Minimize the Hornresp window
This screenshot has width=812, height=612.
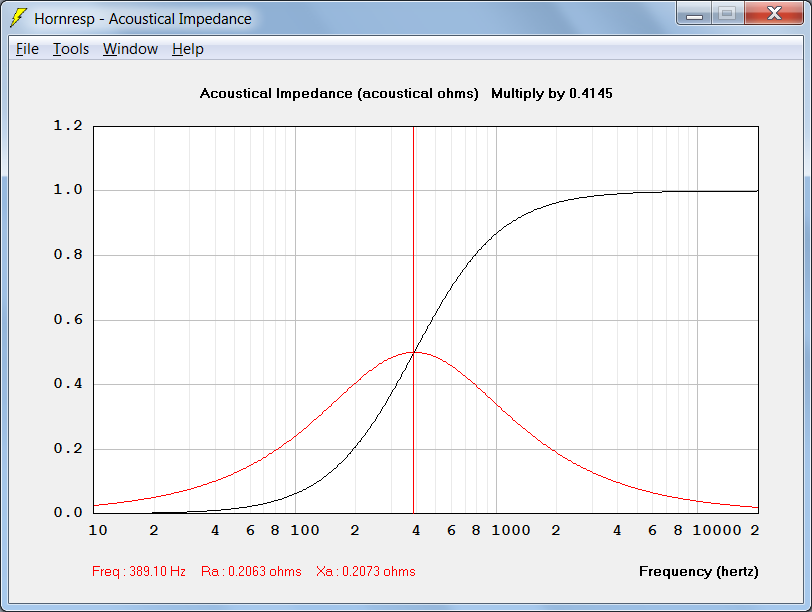(694, 13)
